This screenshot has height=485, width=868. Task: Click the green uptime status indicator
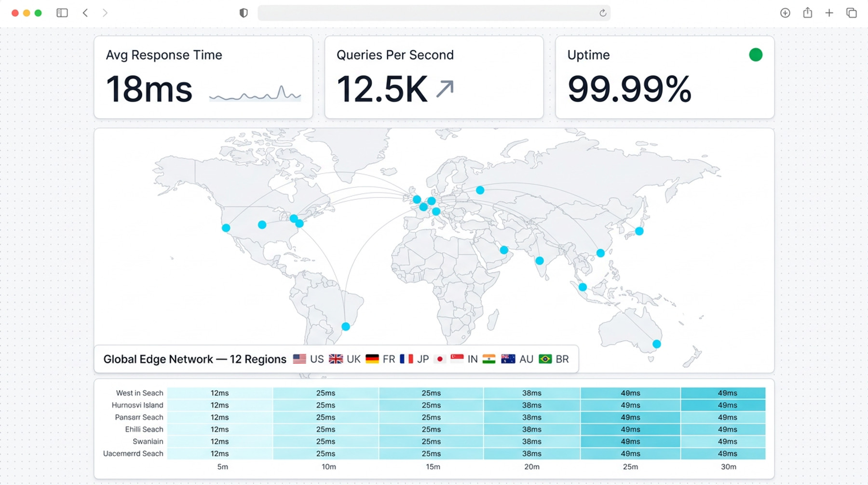(x=756, y=55)
